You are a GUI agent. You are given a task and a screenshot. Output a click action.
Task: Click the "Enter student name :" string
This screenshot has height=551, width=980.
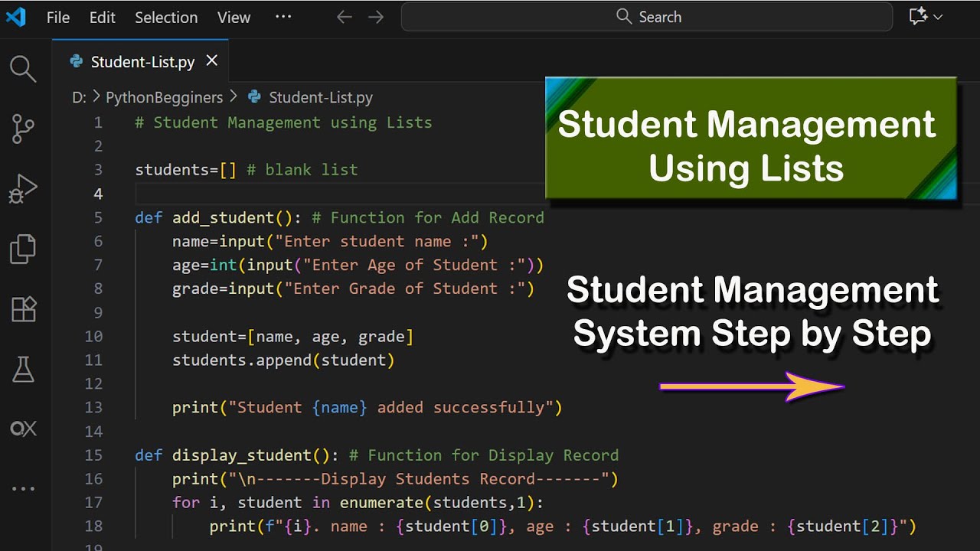coord(377,241)
